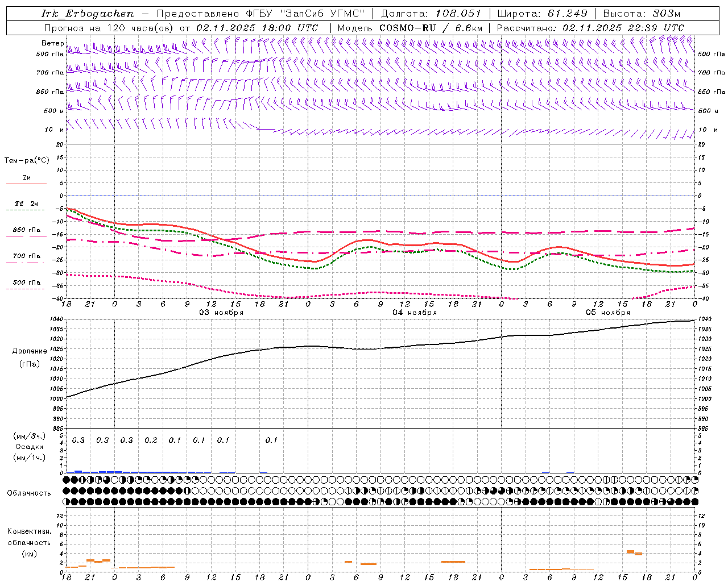Click the 10 м wind level label on left
Image resolution: width=728 pixels, height=582 pixels.
[x=55, y=130]
